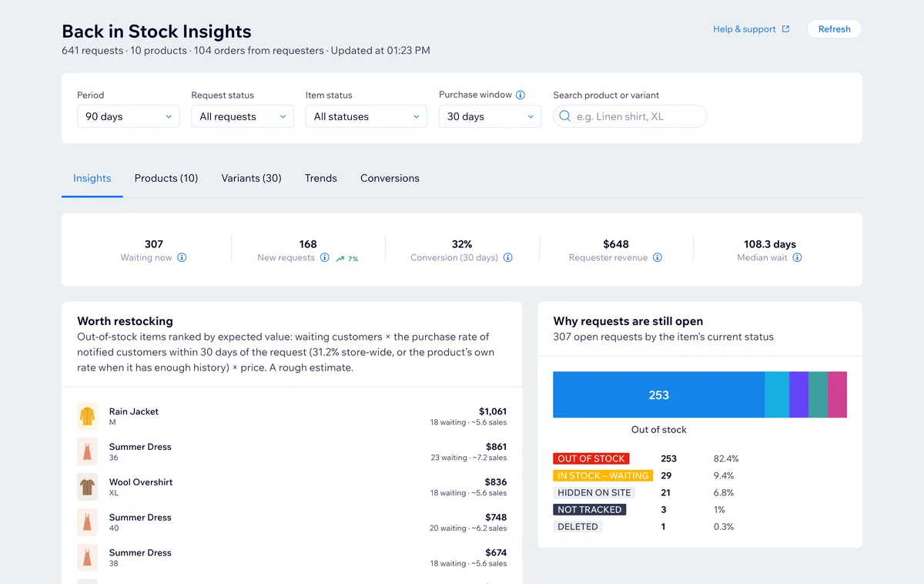Viewport: 924px width, 584px height.
Task: Switch to the Products (10) tab
Action: 166,178
